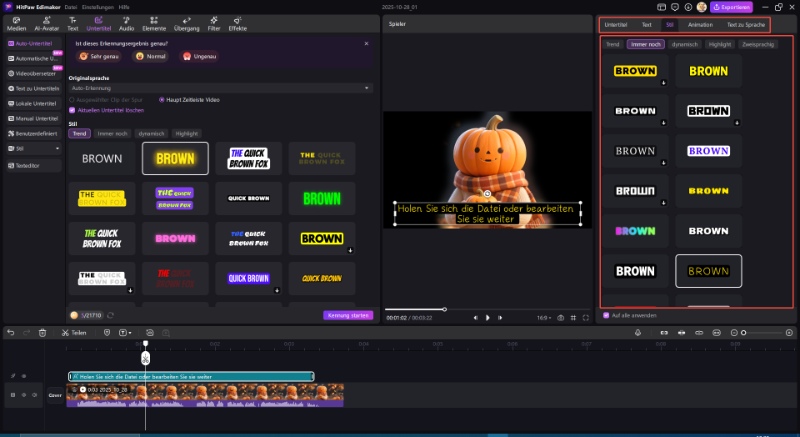Select 'Haupt Zeitleiste Video' radio option
The width and height of the screenshot is (800, 437).
(x=162, y=100)
